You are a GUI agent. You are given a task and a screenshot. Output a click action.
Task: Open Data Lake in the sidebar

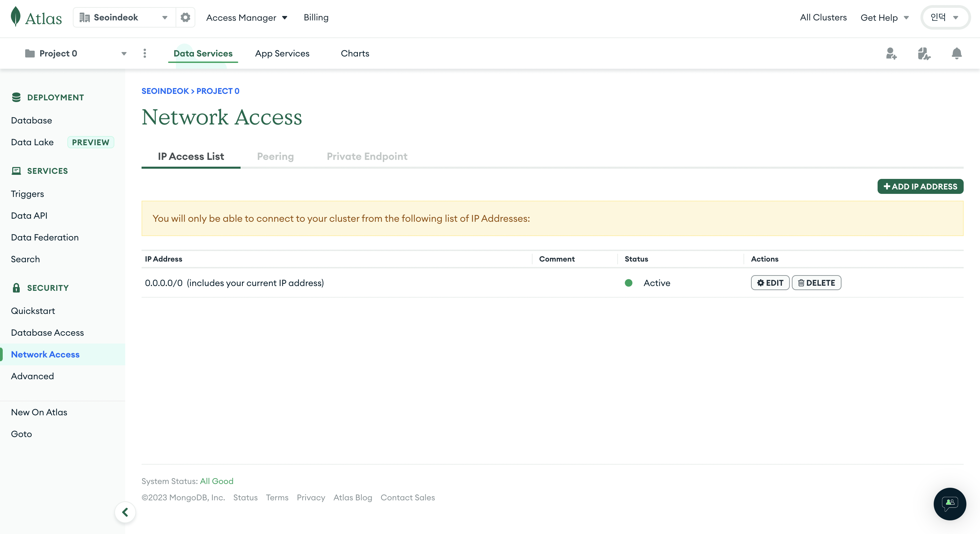point(32,142)
